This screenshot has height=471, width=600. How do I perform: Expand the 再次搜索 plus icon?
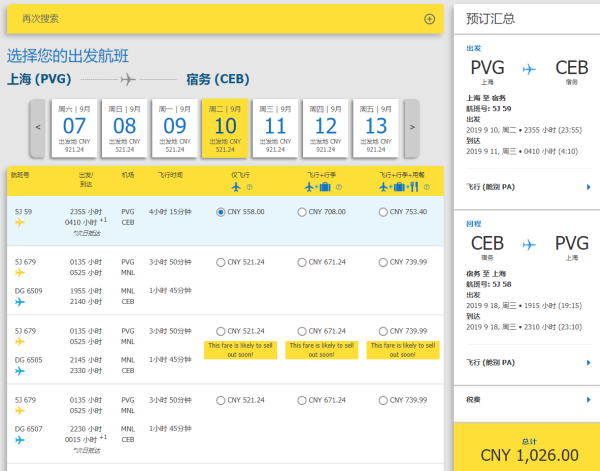pyautogui.click(x=429, y=18)
